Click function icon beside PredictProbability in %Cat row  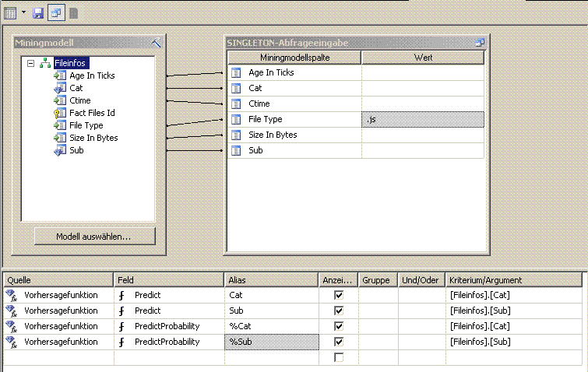point(121,327)
